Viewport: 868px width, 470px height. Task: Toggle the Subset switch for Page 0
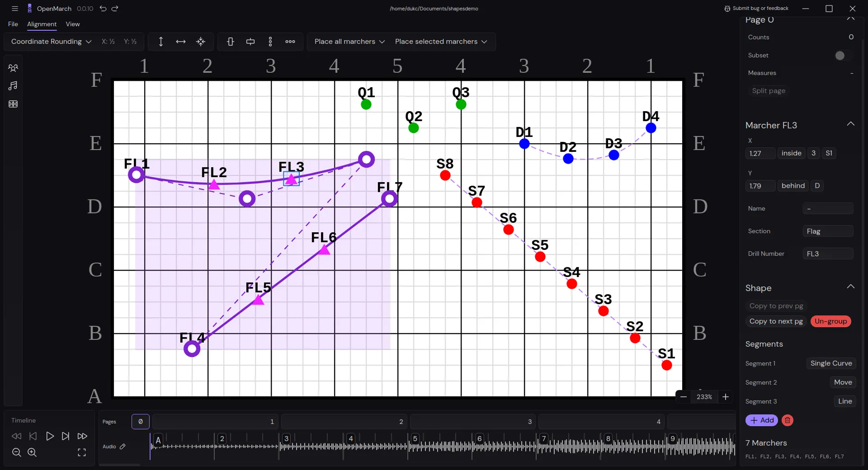tap(840, 55)
